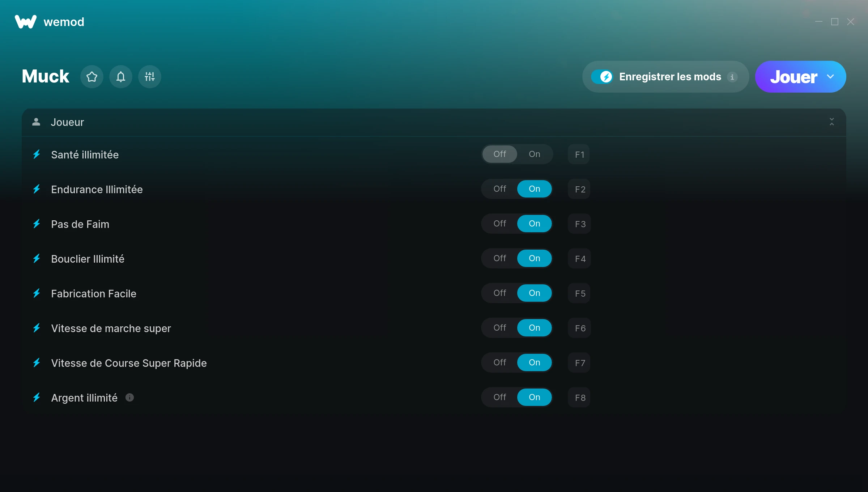This screenshot has height=492, width=868.
Task: Click info icon beside Enregistrer les mods
Action: point(732,77)
